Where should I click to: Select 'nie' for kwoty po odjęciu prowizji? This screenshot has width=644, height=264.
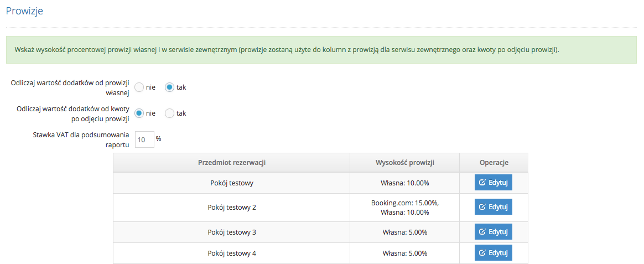(x=139, y=113)
